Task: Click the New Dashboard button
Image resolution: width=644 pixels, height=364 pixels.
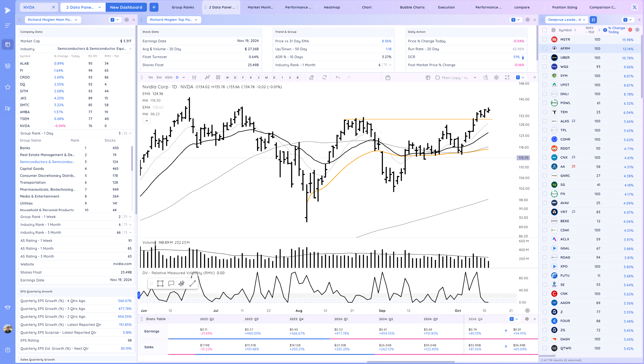Action: 126,7
